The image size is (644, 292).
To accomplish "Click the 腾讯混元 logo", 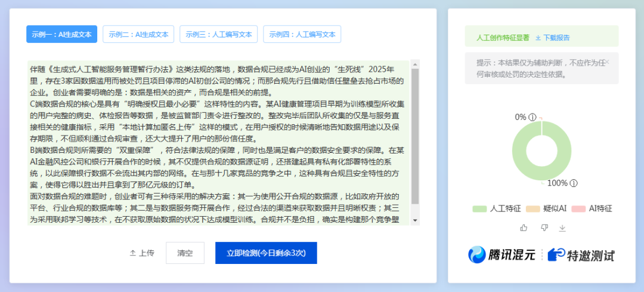I will (502, 255).
